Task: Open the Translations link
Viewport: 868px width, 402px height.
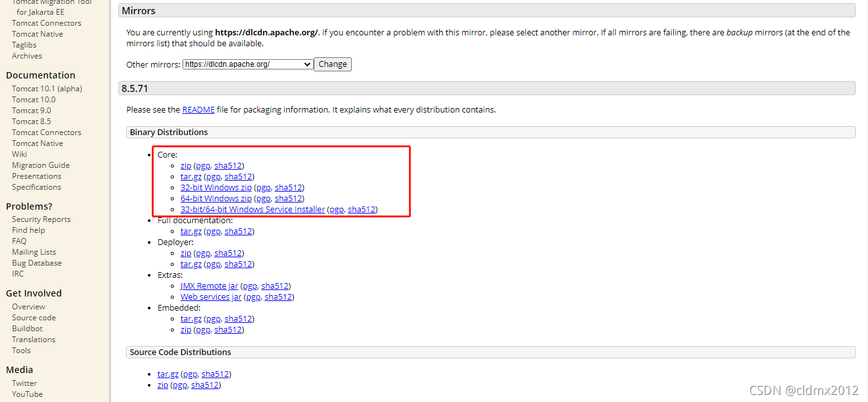Action: 33,340
